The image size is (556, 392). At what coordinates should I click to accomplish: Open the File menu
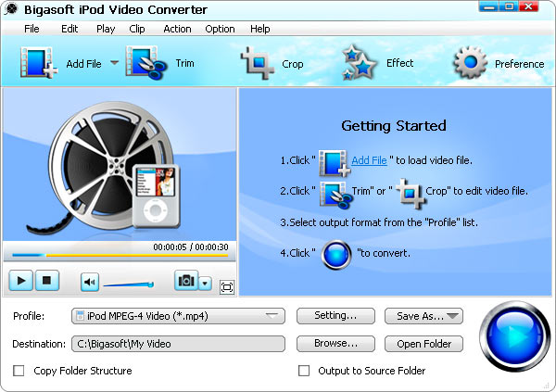coord(32,29)
